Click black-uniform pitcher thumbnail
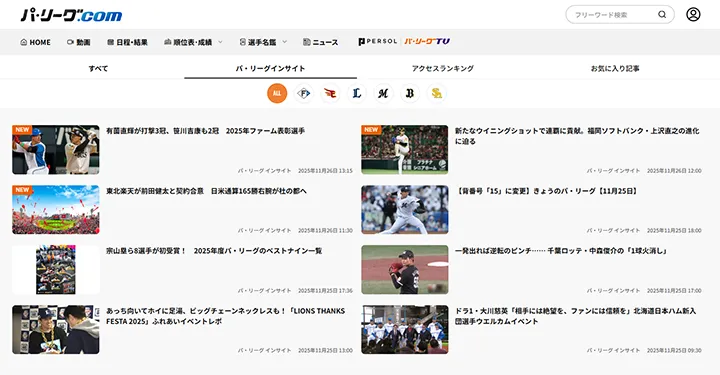 (x=405, y=270)
